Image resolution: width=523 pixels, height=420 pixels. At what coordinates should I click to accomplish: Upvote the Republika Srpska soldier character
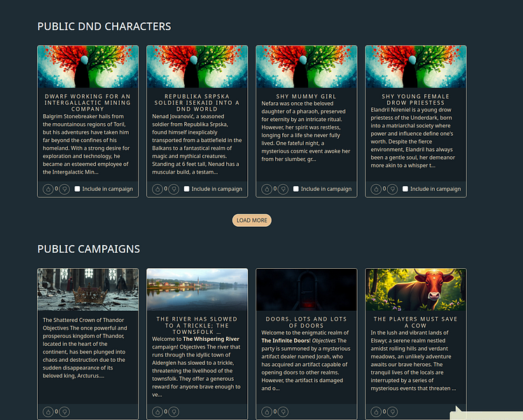click(158, 189)
